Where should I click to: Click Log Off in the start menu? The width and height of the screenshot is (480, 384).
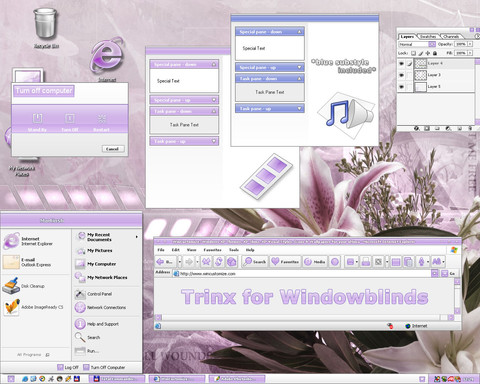coord(68,367)
